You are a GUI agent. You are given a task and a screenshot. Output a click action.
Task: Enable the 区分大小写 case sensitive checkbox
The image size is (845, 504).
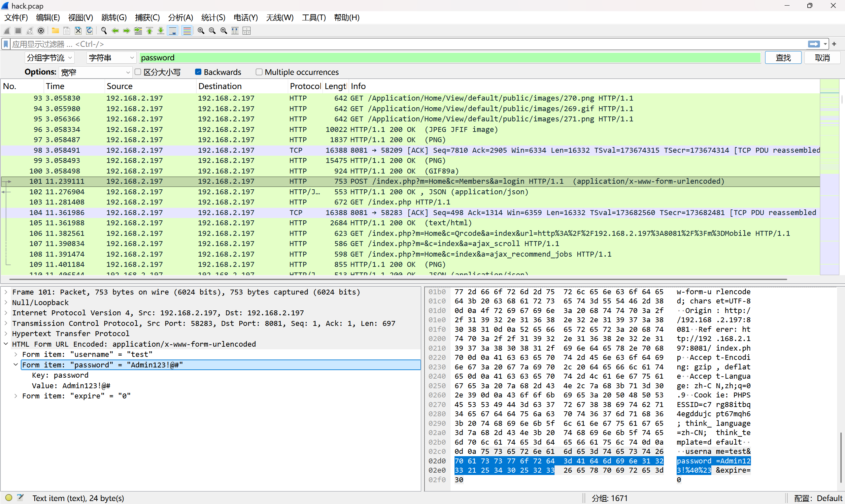pos(138,72)
